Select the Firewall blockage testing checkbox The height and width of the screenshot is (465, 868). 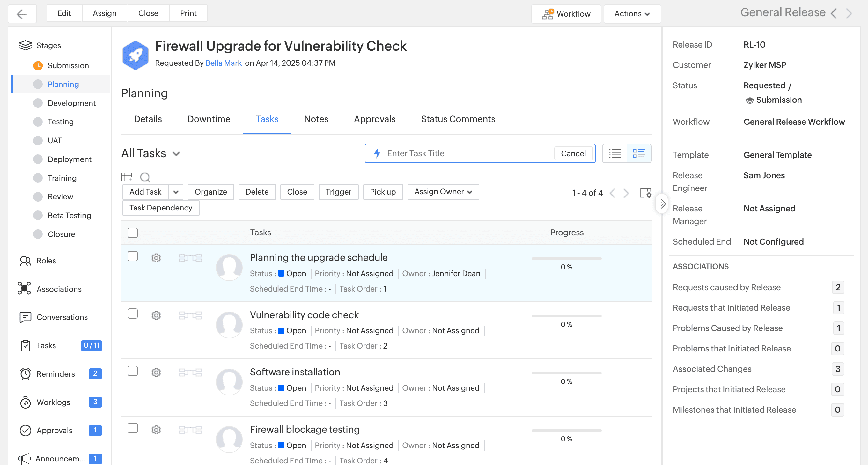tap(133, 428)
